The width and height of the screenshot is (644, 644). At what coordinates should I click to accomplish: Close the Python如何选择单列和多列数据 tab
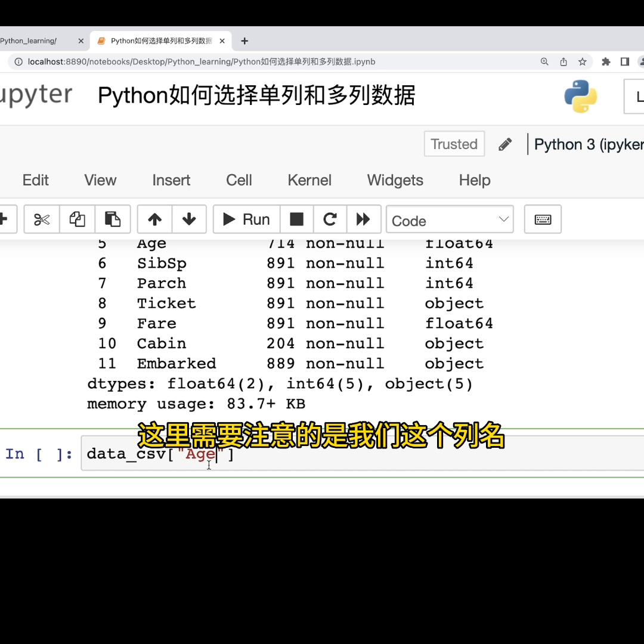pos(222,41)
